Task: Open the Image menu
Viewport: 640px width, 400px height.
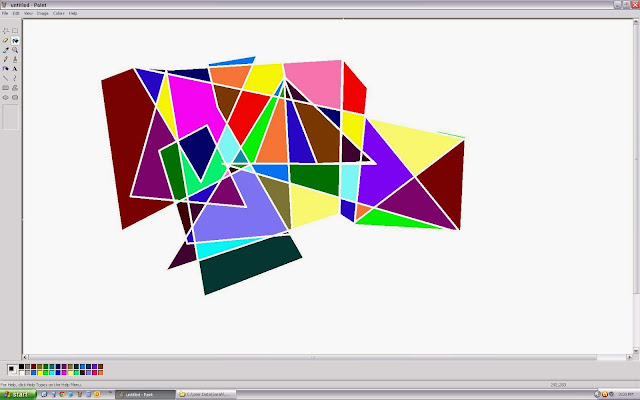Action: (x=42, y=13)
